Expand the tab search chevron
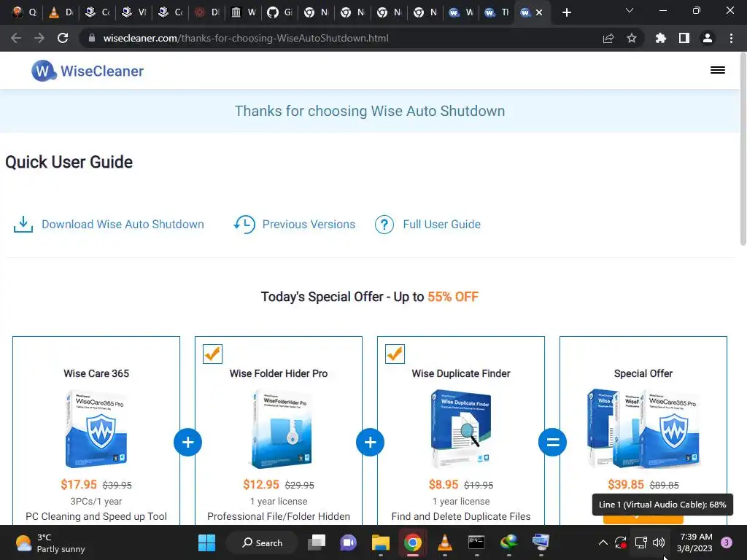Viewport: 747px width, 560px height. (630, 10)
